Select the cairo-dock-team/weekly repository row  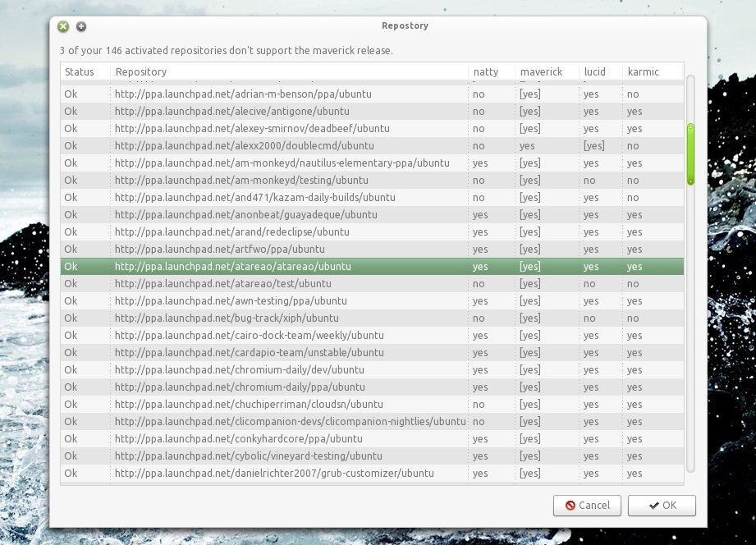(372, 336)
